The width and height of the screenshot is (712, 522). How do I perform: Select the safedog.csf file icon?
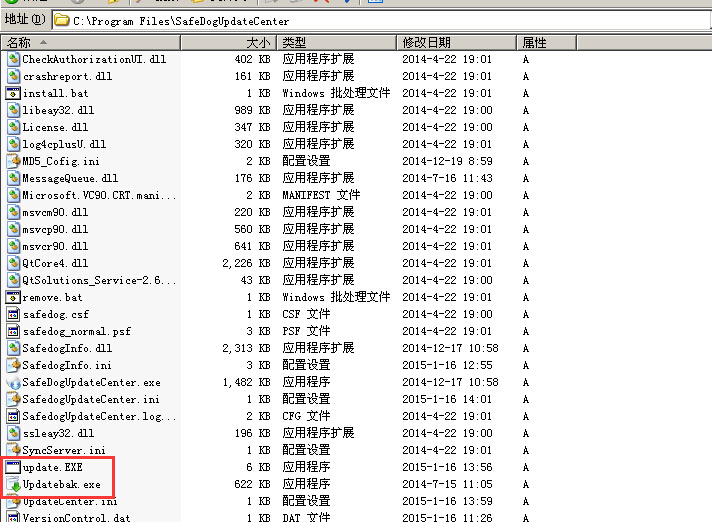(14, 314)
